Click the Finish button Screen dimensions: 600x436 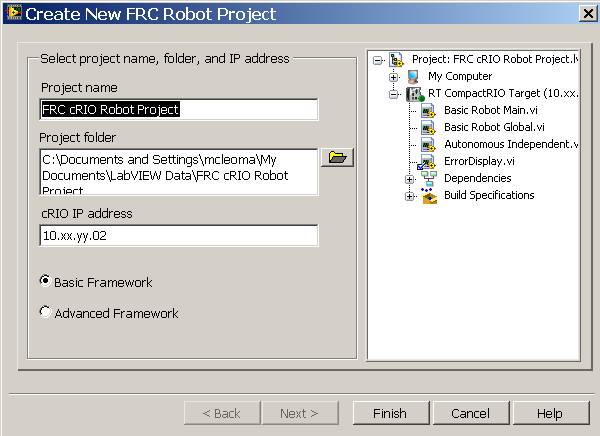(x=391, y=413)
